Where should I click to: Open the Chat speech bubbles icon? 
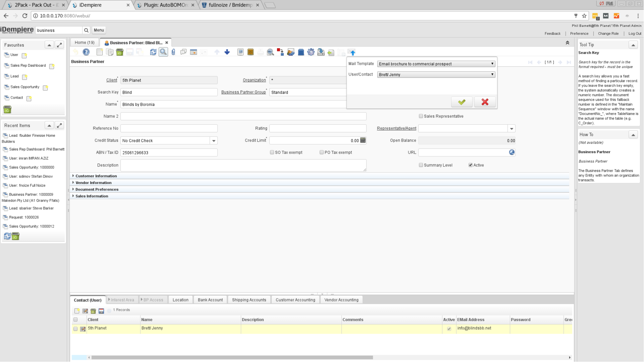[183, 52]
